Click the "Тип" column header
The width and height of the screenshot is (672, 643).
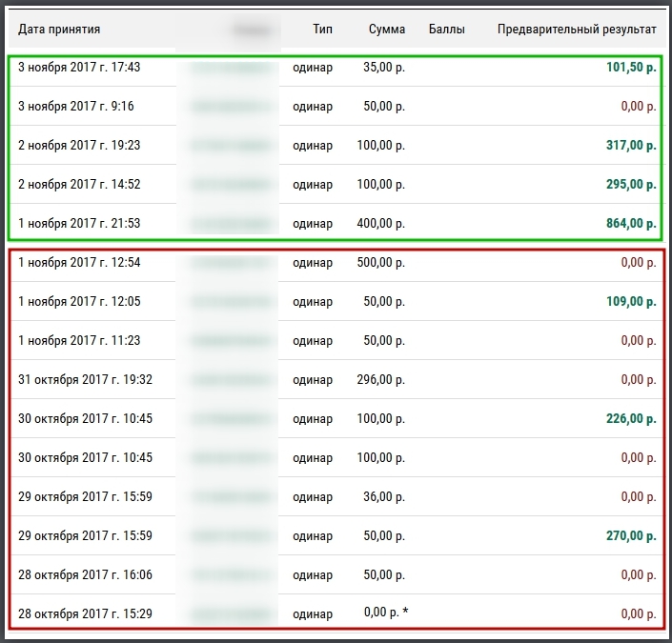[322, 30]
